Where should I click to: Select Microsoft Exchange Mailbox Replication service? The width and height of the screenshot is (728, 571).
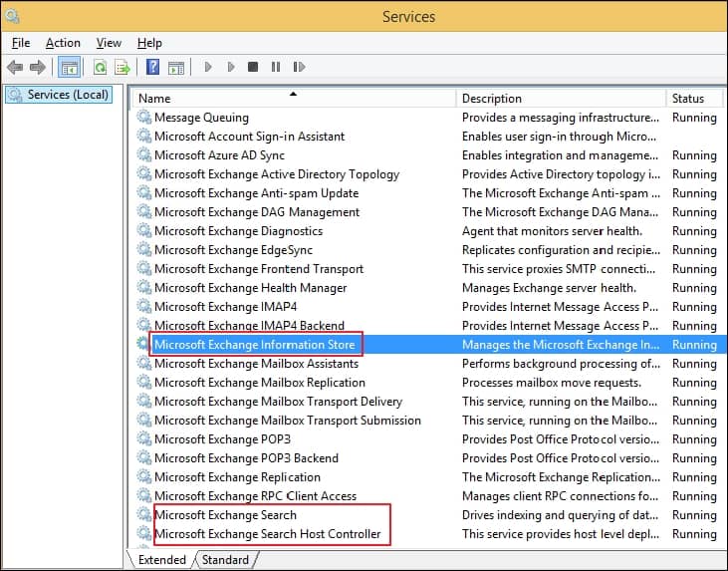[260, 383]
